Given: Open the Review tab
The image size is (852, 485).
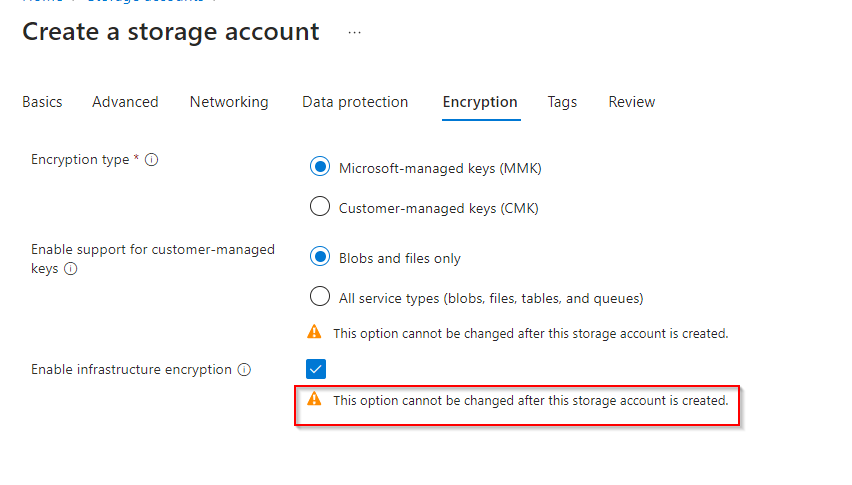Looking at the screenshot, I should click(632, 102).
